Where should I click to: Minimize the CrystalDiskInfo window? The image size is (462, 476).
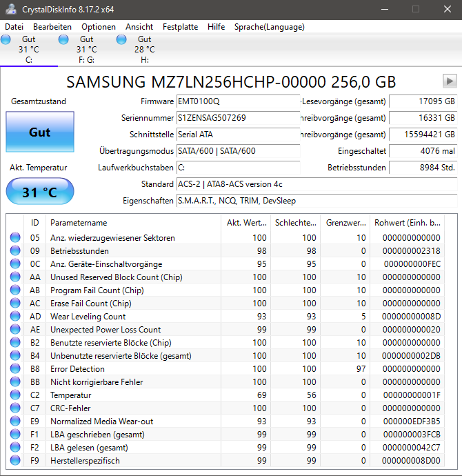(x=385, y=10)
